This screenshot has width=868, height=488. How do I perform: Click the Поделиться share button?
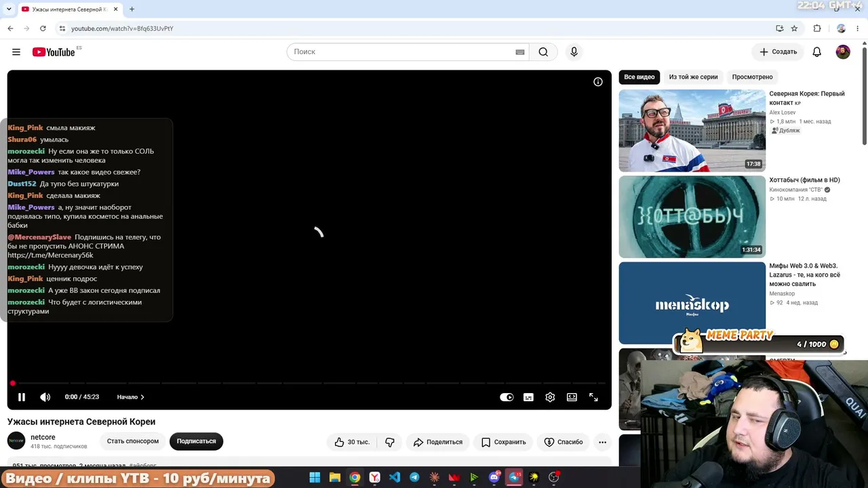pos(438,442)
